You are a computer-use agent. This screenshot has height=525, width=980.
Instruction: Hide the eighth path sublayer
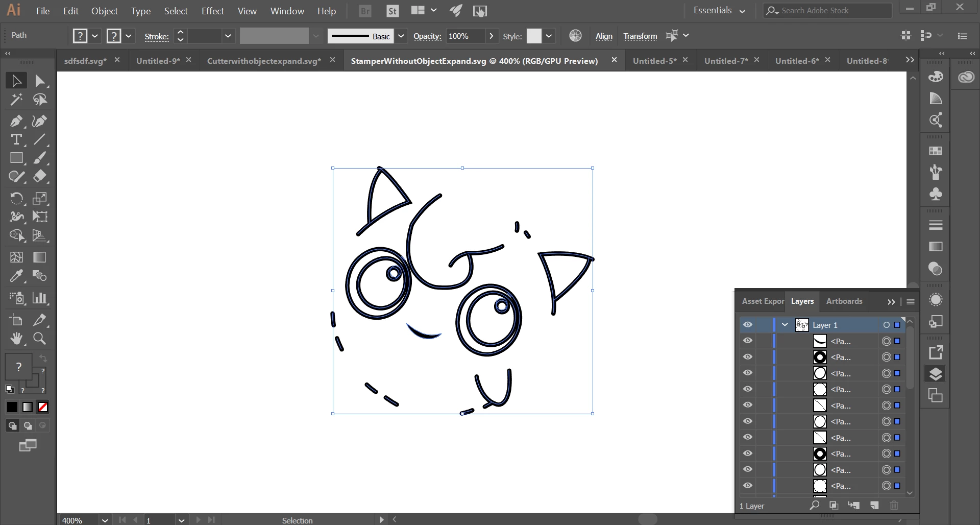748,454
